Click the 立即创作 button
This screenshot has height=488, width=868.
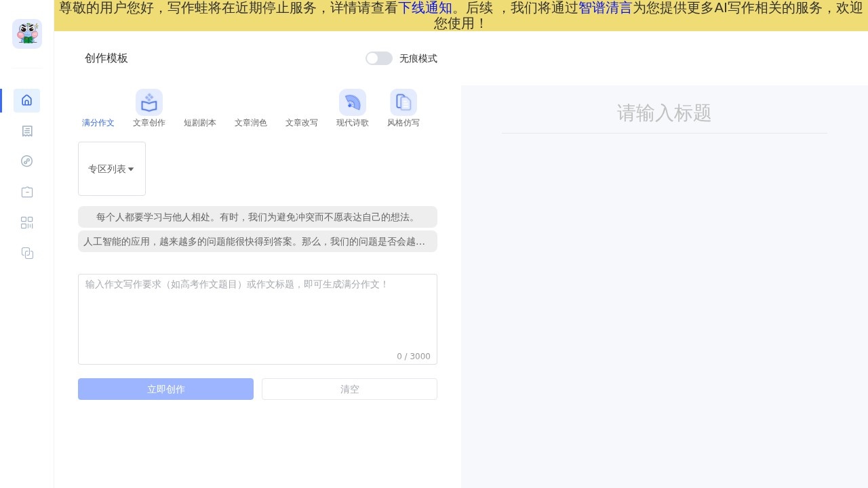pos(165,389)
